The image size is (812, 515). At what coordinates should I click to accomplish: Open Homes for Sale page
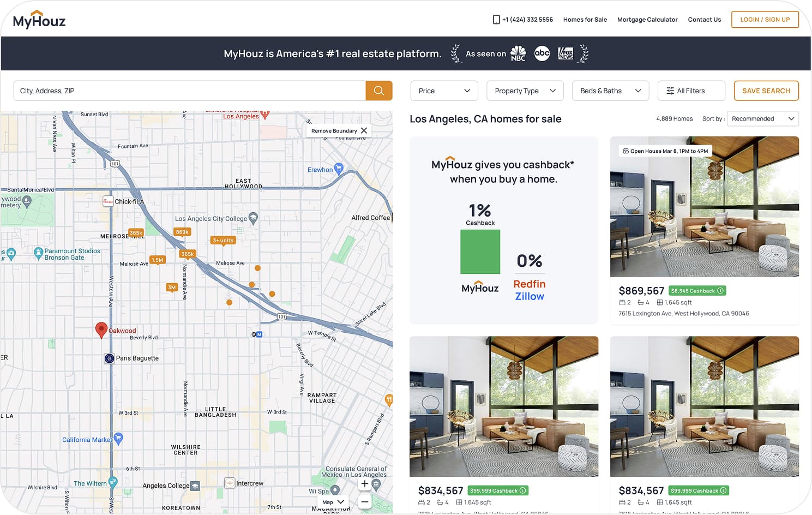pos(585,20)
